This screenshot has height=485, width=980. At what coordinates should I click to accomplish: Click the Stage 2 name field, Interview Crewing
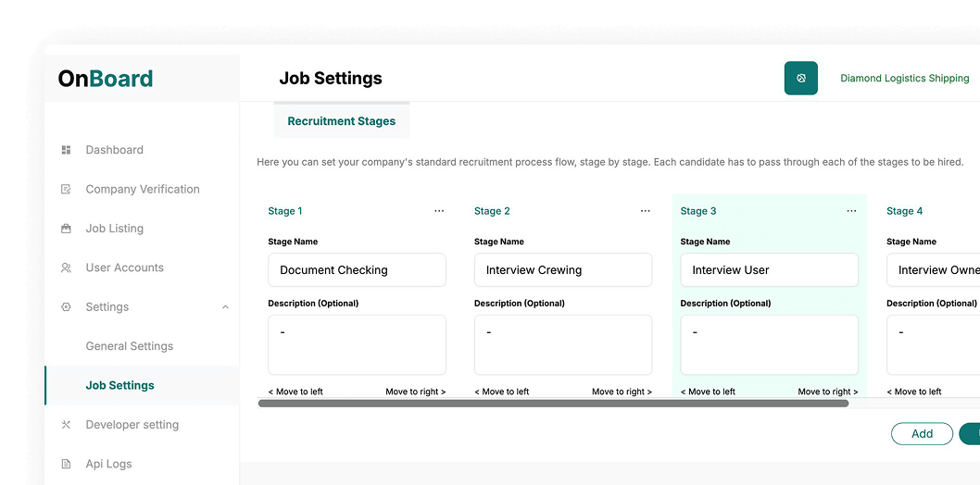[563, 270]
